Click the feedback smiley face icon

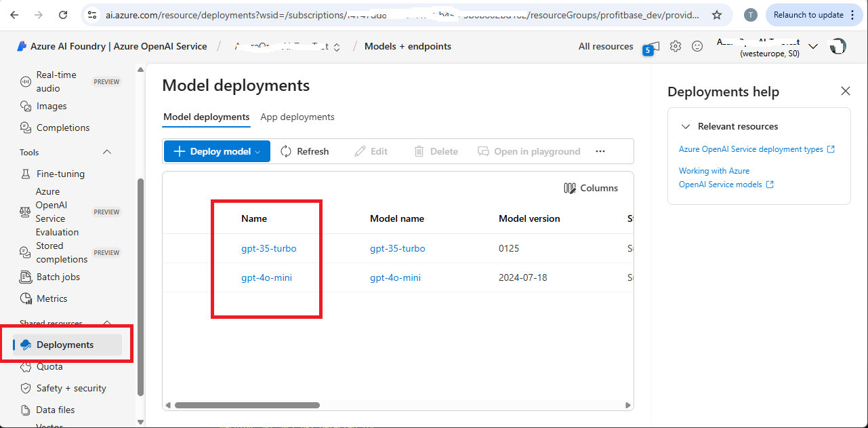(x=697, y=46)
